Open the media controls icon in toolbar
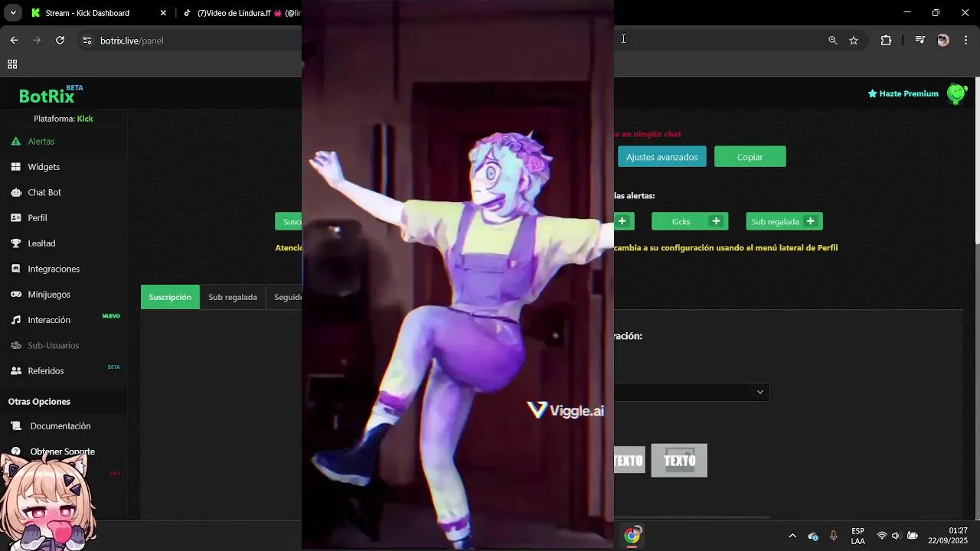980x551 pixels. (920, 41)
